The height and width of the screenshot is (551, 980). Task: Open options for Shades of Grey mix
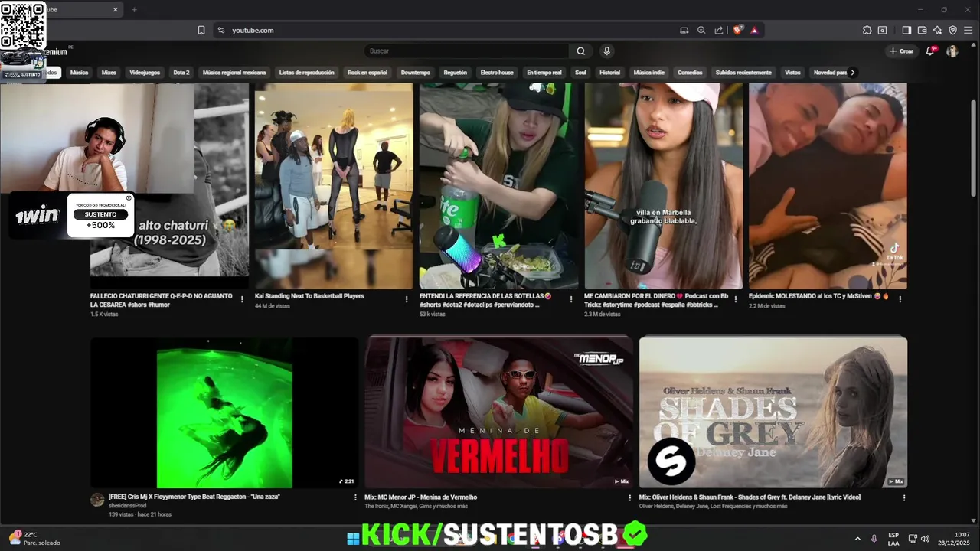click(904, 497)
